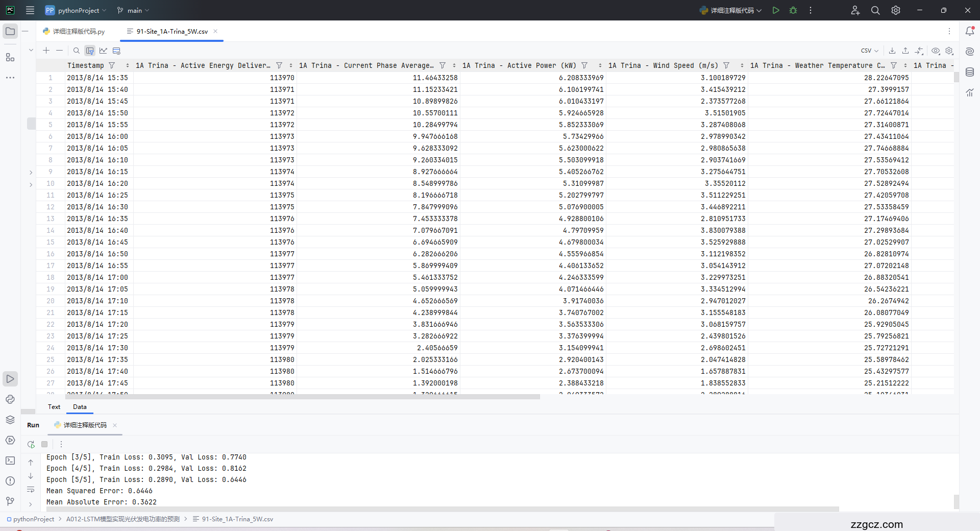980x531 pixels.
Task: Toggle the filter on the Timestamp column
Action: 111,65
